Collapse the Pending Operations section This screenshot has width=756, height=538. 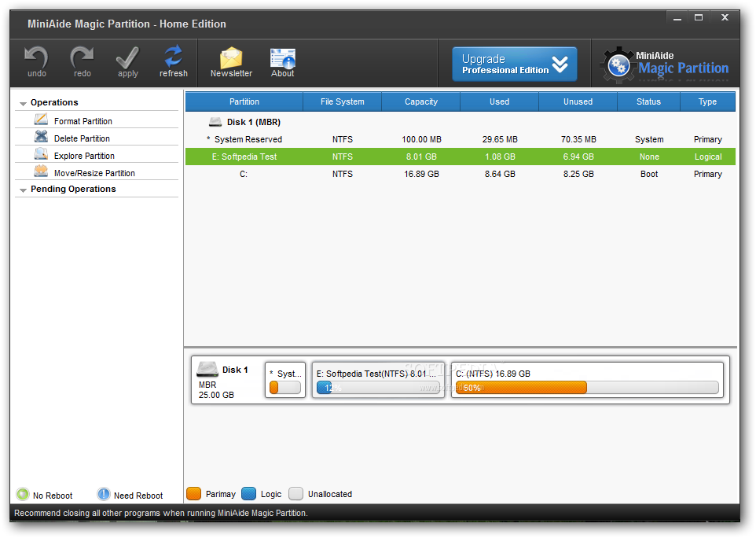click(x=23, y=190)
